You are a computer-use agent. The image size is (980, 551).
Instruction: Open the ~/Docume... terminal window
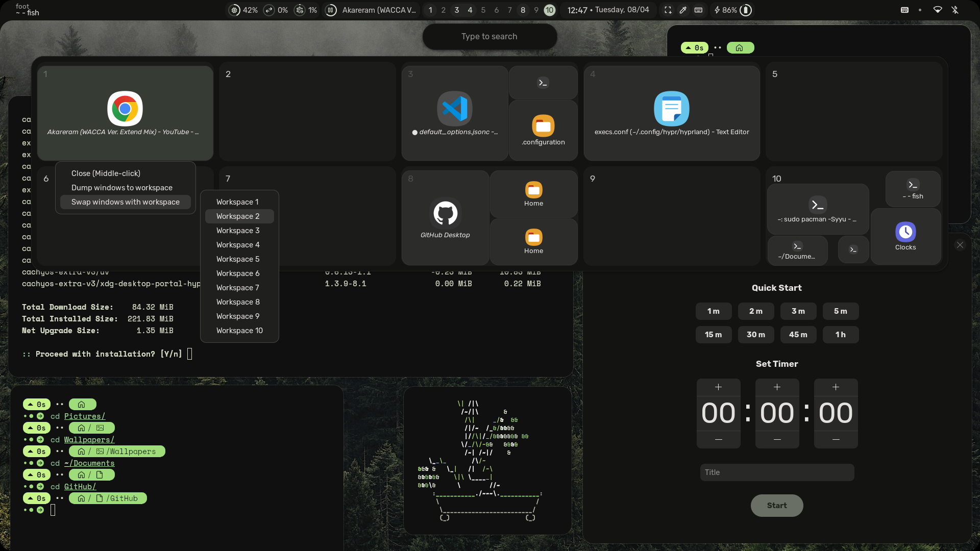pos(797,250)
